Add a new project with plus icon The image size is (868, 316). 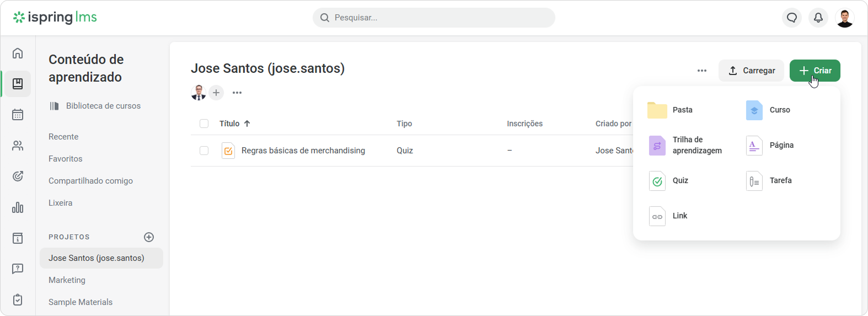tap(149, 237)
